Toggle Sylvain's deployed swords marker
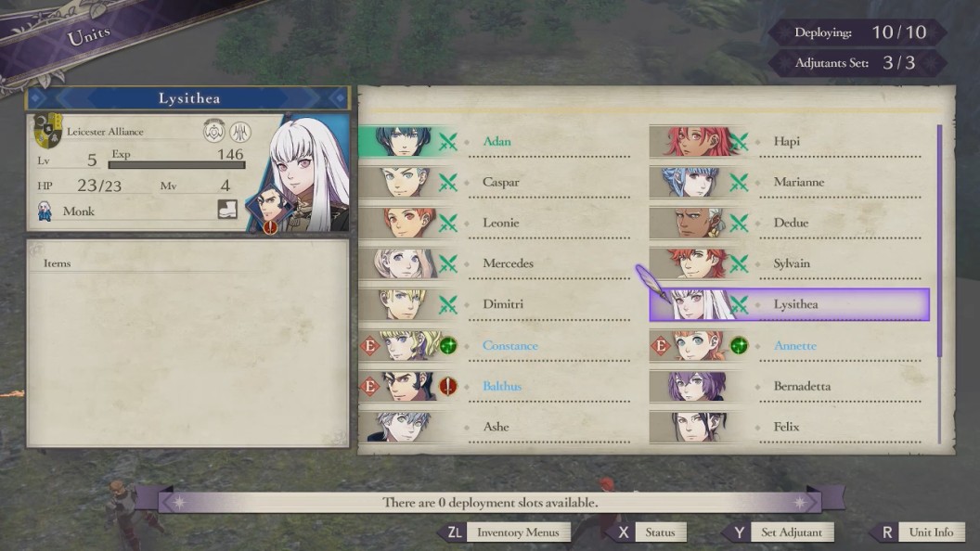The image size is (980, 551). click(x=739, y=263)
